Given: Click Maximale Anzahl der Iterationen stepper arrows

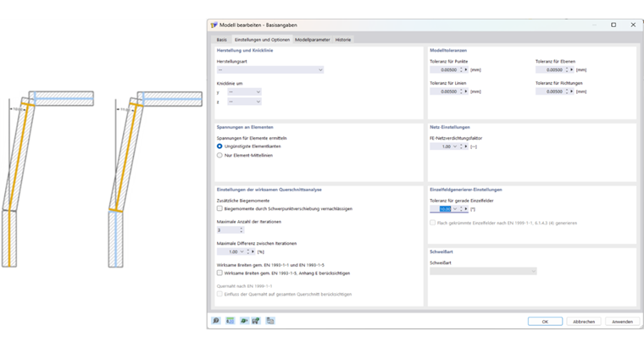Looking at the screenshot, I should [x=241, y=229].
